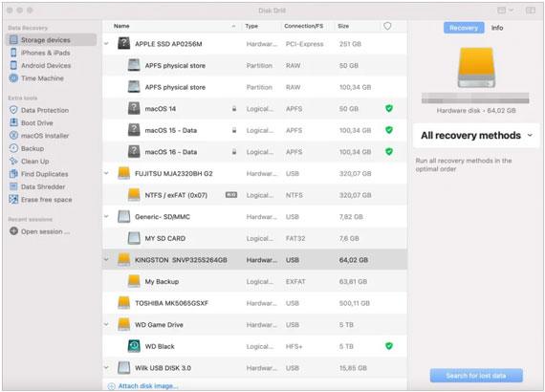545x392 pixels.
Task: Open Time Machine section
Action: tap(42, 78)
